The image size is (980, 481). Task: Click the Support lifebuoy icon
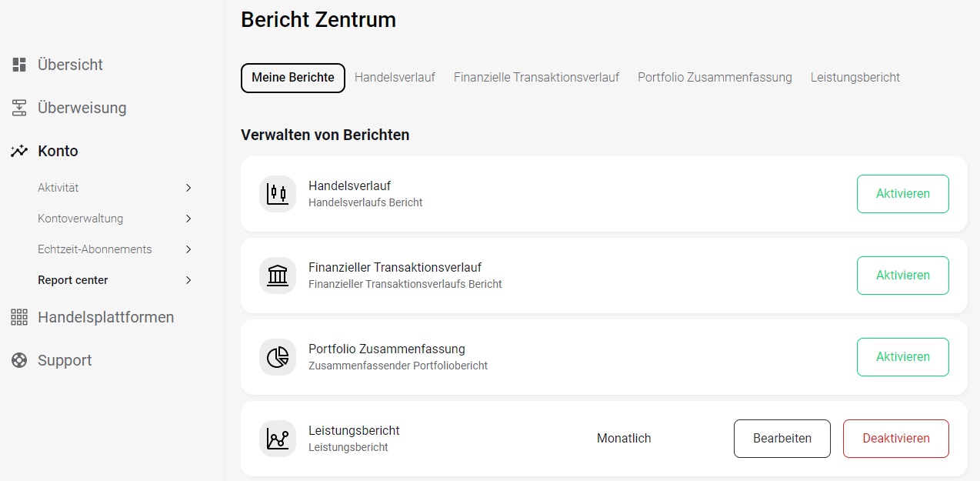tap(19, 360)
